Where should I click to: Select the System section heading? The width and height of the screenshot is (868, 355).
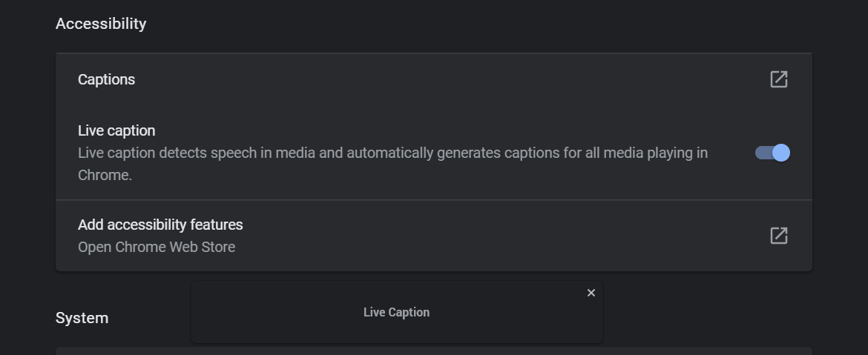[82, 318]
